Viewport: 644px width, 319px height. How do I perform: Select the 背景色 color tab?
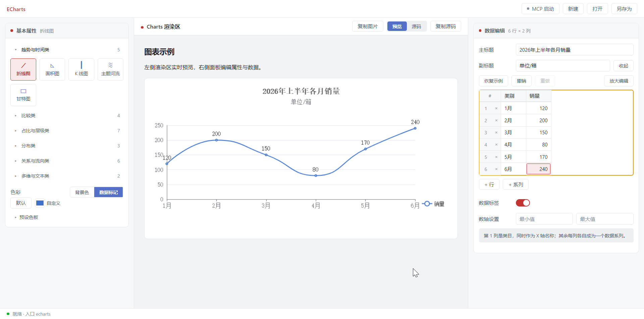click(82, 192)
